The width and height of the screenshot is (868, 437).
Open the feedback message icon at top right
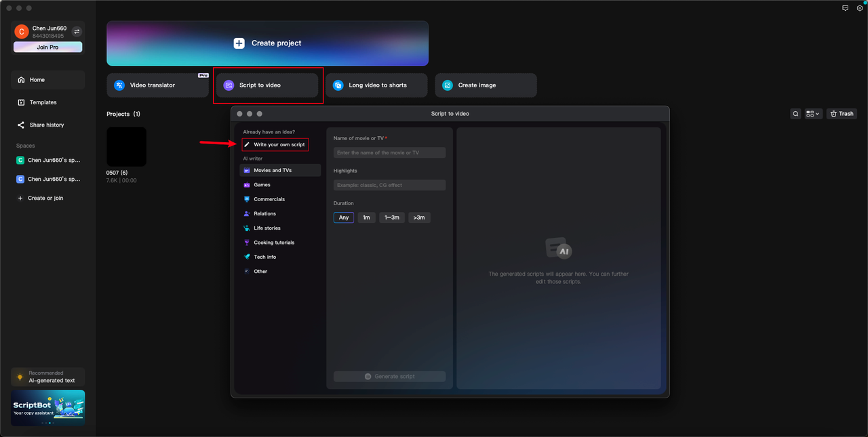[x=845, y=8]
